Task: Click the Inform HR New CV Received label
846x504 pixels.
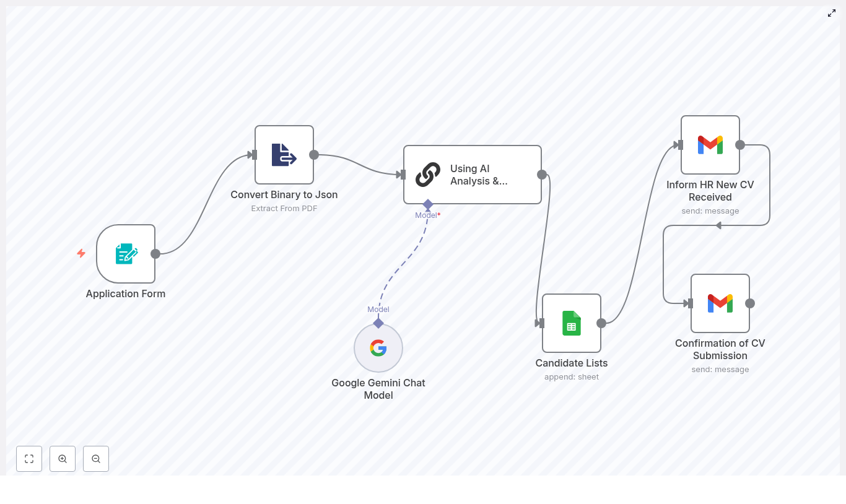Action: pyautogui.click(x=710, y=191)
